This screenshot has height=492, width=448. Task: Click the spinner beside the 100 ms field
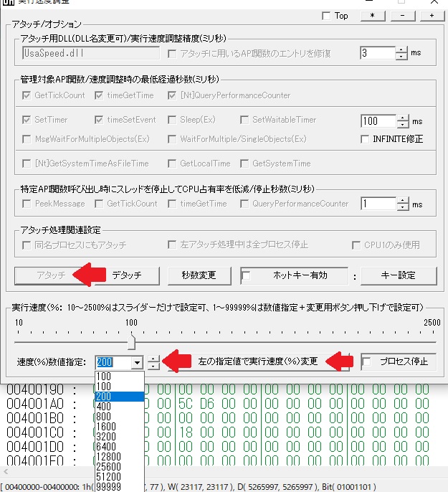coord(401,121)
